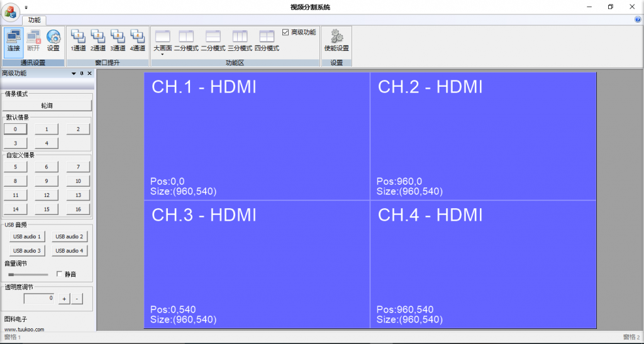Click the 音量调节 volume slider
The height and width of the screenshot is (344, 644).
(x=28, y=274)
